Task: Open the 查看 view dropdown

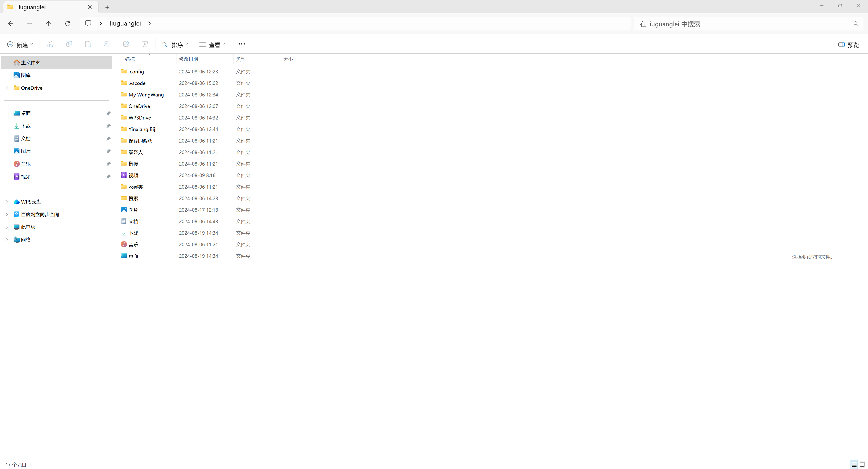Action: [x=212, y=45]
